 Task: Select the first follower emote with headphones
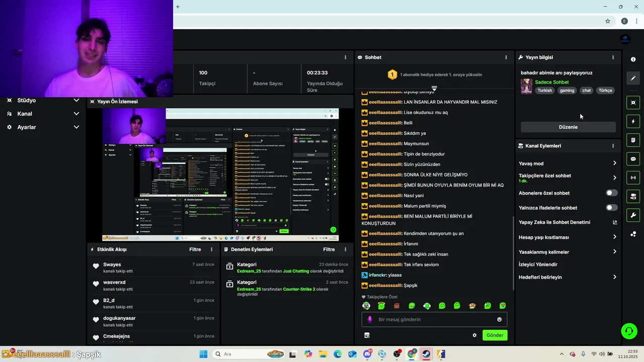tap(366, 306)
